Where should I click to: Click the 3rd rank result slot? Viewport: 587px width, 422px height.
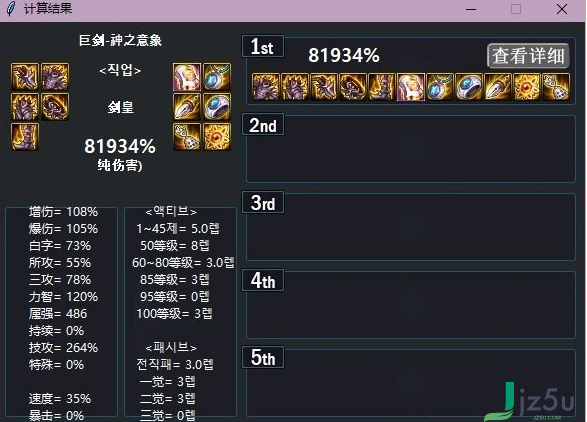click(x=411, y=227)
